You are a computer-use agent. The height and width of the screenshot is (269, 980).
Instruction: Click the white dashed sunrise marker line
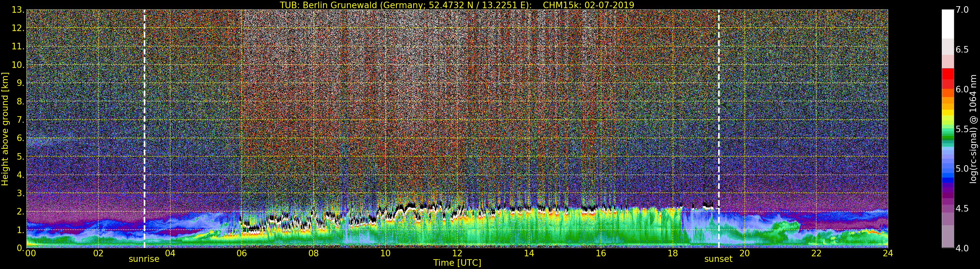click(145, 129)
